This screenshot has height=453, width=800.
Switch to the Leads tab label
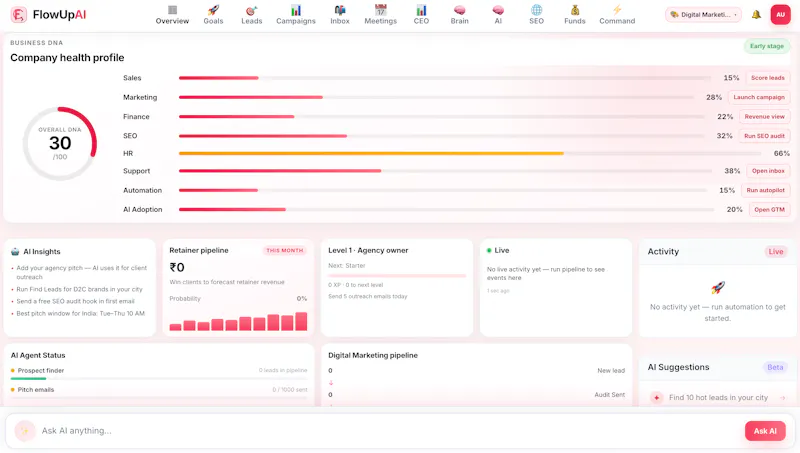coord(252,21)
